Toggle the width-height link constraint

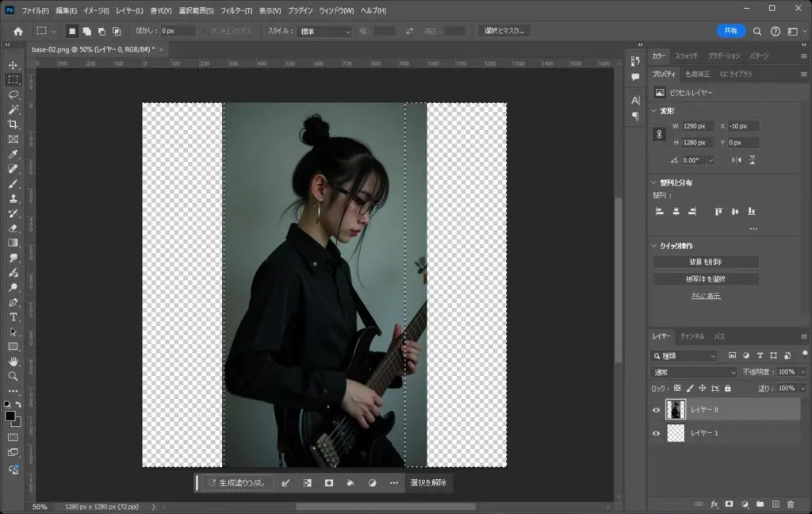point(659,134)
